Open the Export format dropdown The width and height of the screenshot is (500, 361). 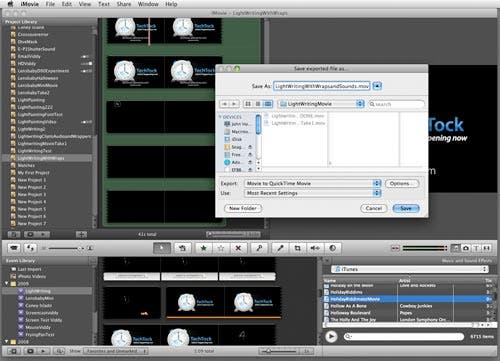coord(312,183)
